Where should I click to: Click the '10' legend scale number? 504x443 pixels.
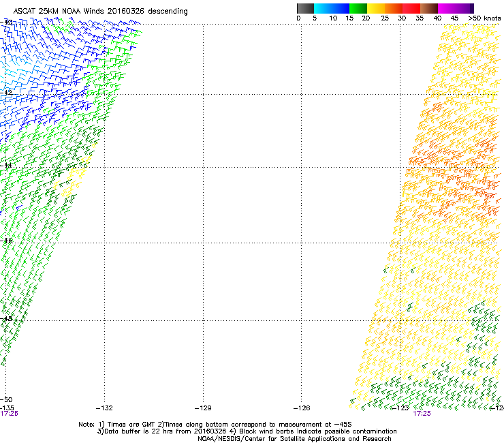(x=333, y=18)
